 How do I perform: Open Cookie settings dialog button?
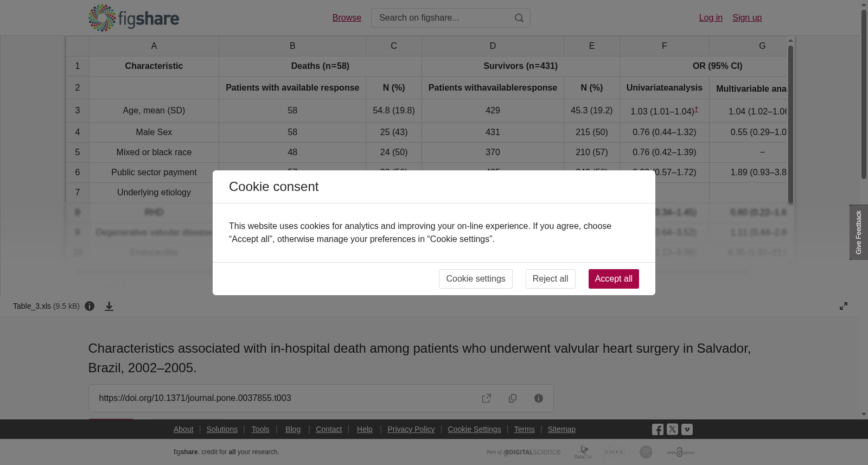click(476, 279)
